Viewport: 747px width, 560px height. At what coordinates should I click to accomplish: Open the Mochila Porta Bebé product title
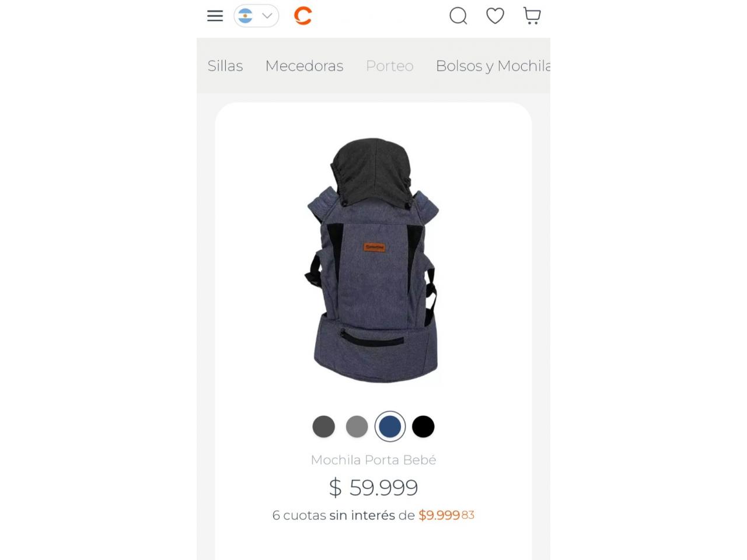pos(373,460)
